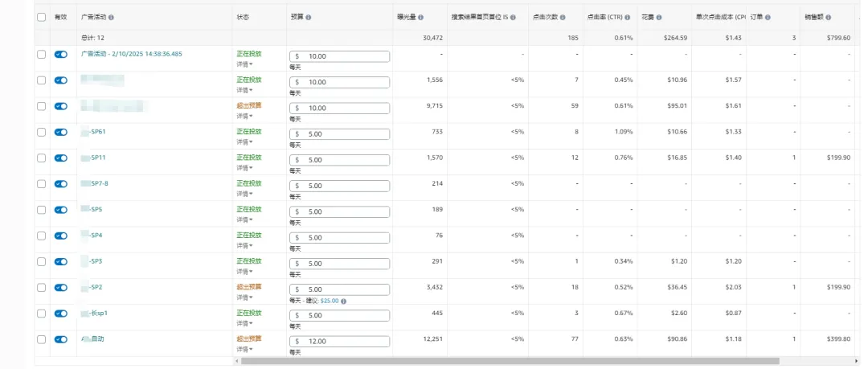Click the 正在投放 status in the SP5 row

249,210
